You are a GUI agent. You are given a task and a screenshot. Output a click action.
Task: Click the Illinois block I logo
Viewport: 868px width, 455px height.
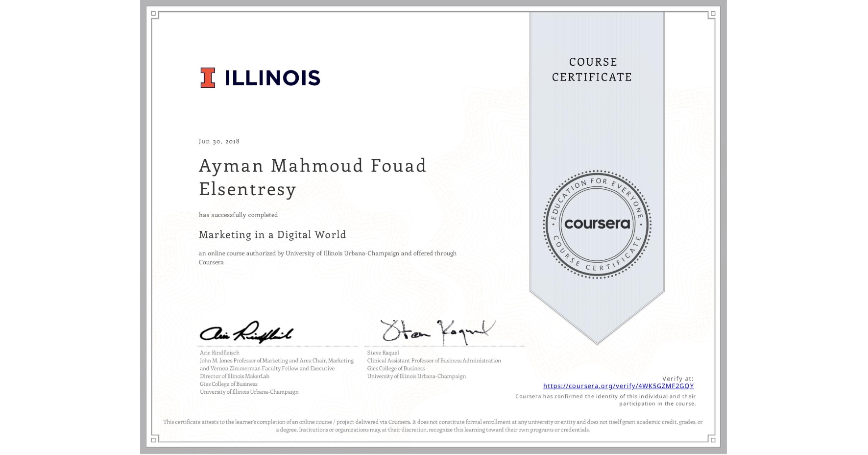pyautogui.click(x=208, y=78)
